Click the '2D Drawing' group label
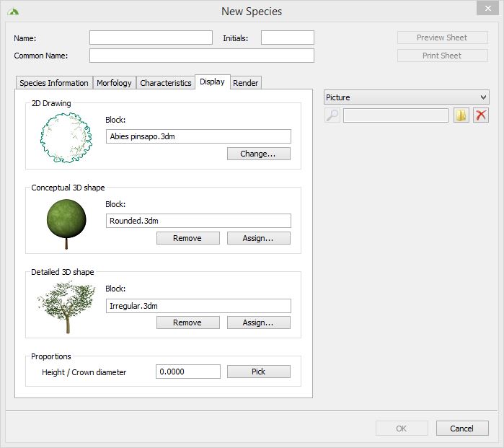 tap(51, 103)
